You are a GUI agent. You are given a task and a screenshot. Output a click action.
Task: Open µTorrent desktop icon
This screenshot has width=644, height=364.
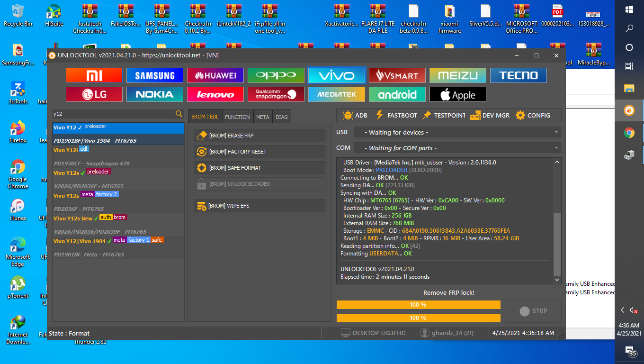coord(18,287)
